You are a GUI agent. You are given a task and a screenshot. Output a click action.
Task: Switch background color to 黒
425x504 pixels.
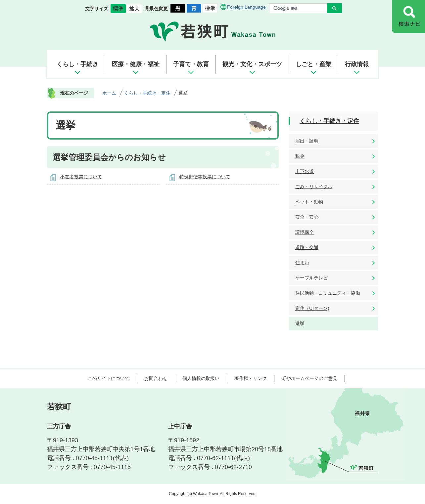[178, 8]
